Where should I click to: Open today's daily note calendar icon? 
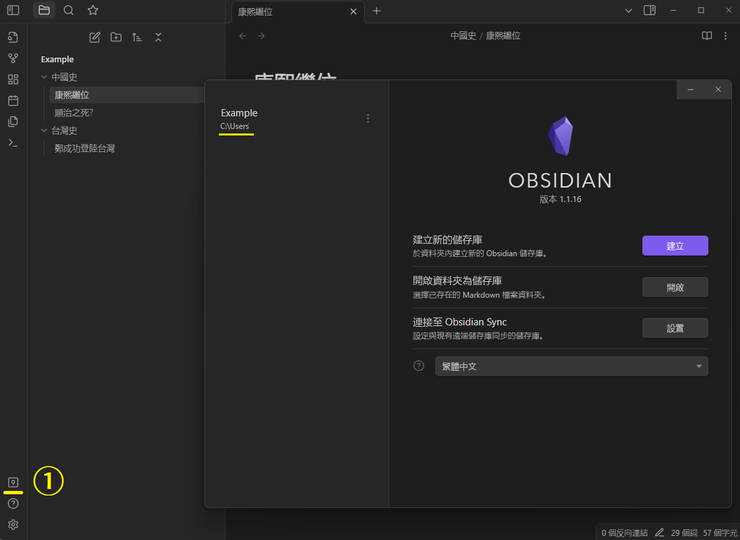click(x=13, y=100)
